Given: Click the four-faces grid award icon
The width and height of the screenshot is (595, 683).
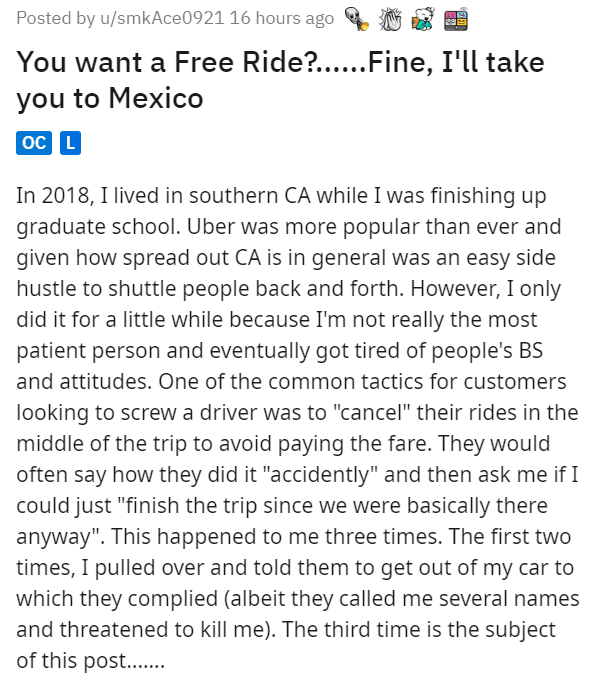Looking at the screenshot, I should 456,20.
